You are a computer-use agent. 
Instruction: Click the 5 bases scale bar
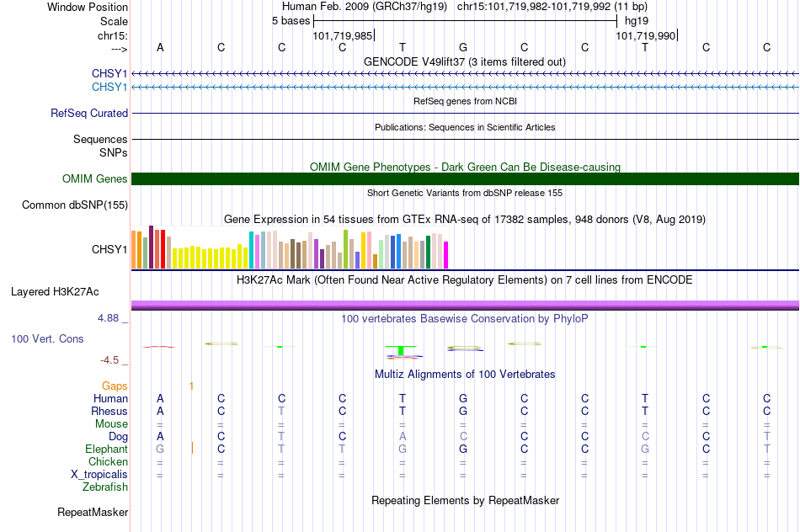pos(466,21)
